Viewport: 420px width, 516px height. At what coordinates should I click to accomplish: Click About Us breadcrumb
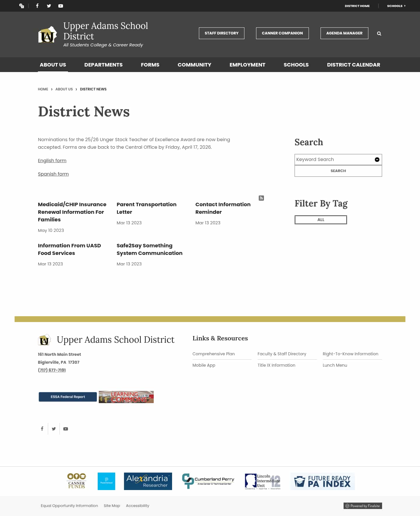click(64, 89)
